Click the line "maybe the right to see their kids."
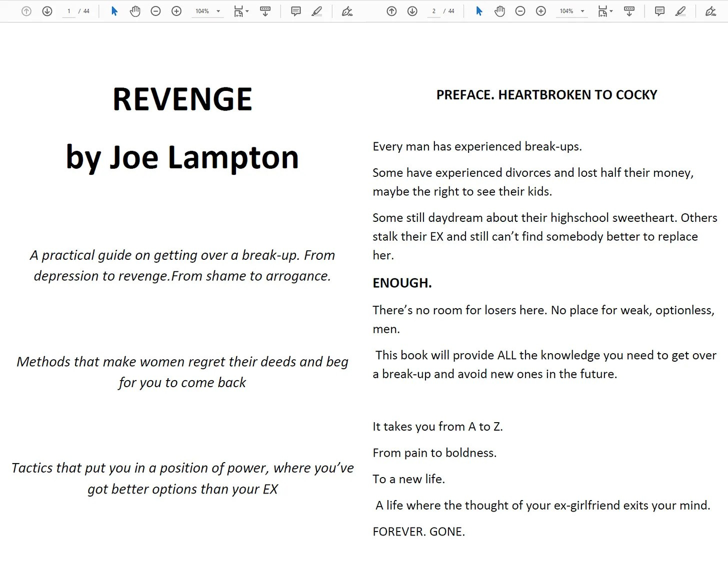This screenshot has width=728, height=562. click(462, 191)
